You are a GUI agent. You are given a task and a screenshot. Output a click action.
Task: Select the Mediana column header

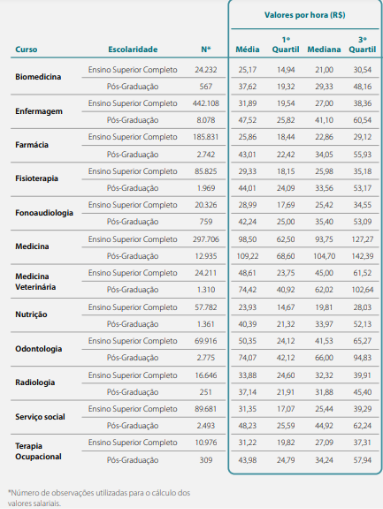324,49
